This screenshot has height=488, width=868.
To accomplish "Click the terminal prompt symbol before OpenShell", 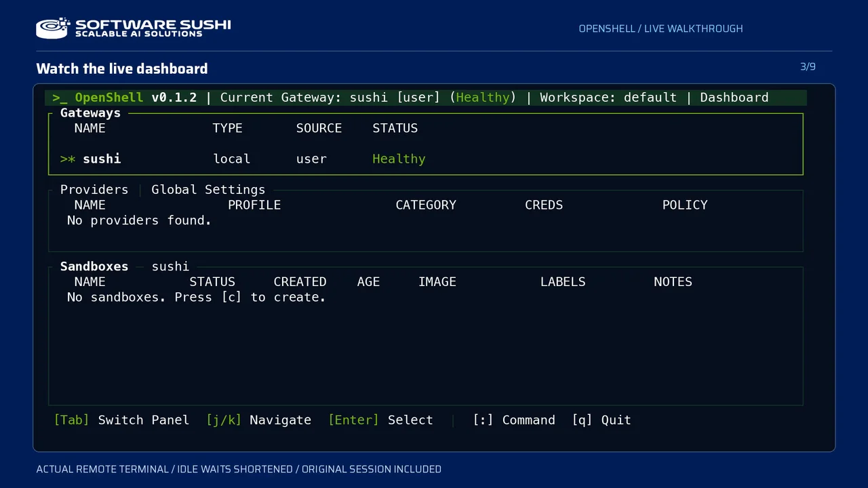I will 60,98.
